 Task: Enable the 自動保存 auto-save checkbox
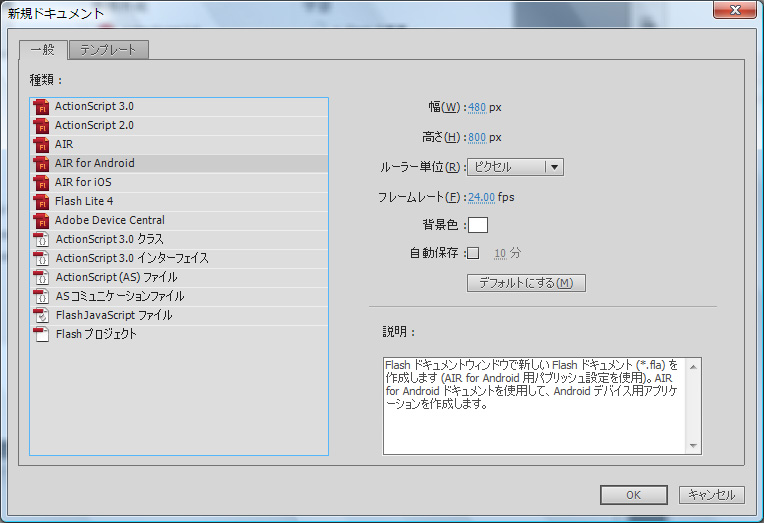coord(473,253)
